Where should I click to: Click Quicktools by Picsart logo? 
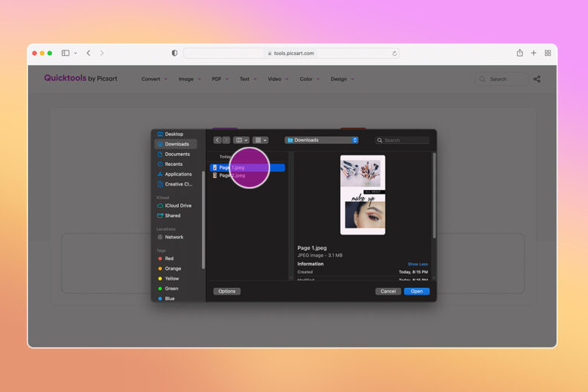click(81, 78)
